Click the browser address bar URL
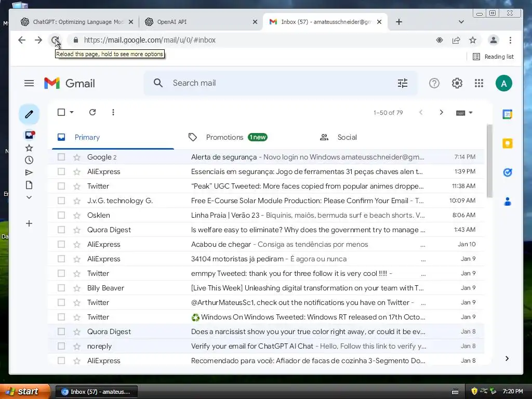Screen dimensions: 532x399 coord(150,40)
